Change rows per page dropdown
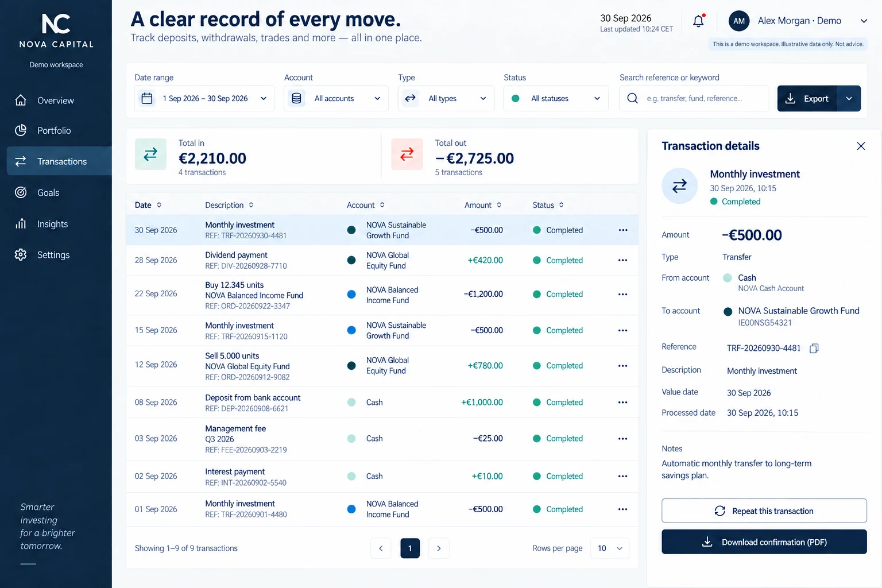This screenshot has height=588, width=882. pos(610,548)
